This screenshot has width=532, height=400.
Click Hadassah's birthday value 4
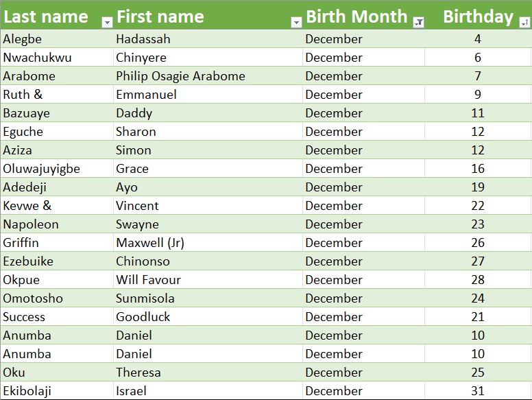pos(478,39)
